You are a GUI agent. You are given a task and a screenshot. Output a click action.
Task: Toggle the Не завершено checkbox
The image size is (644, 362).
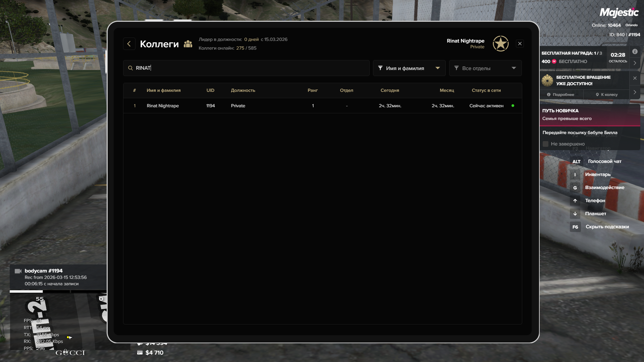click(x=545, y=144)
